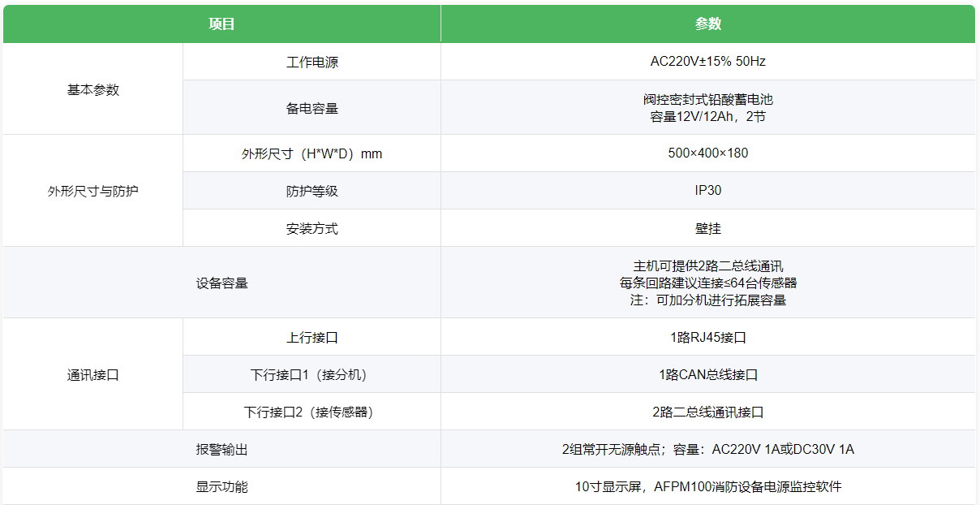Select the 基本参数 category cell
This screenshot has width=980, height=505.
point(93,89)
